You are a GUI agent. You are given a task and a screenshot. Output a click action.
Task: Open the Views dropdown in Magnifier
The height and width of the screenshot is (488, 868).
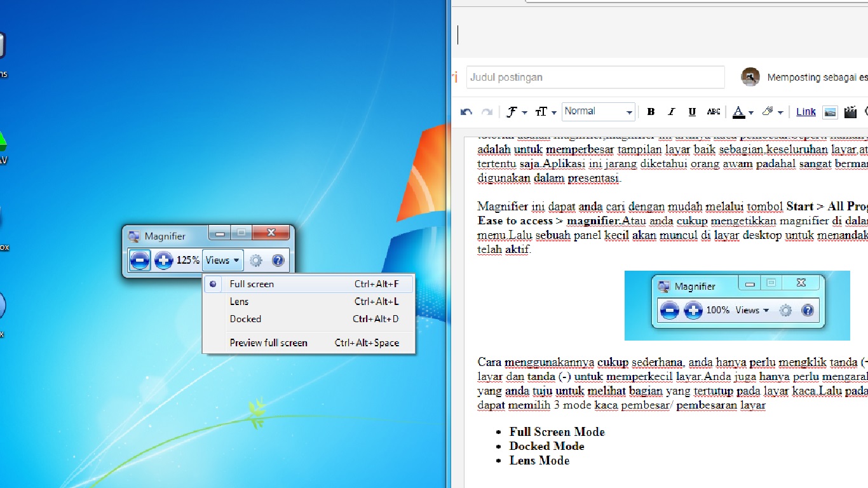click(x=222, y=260)
